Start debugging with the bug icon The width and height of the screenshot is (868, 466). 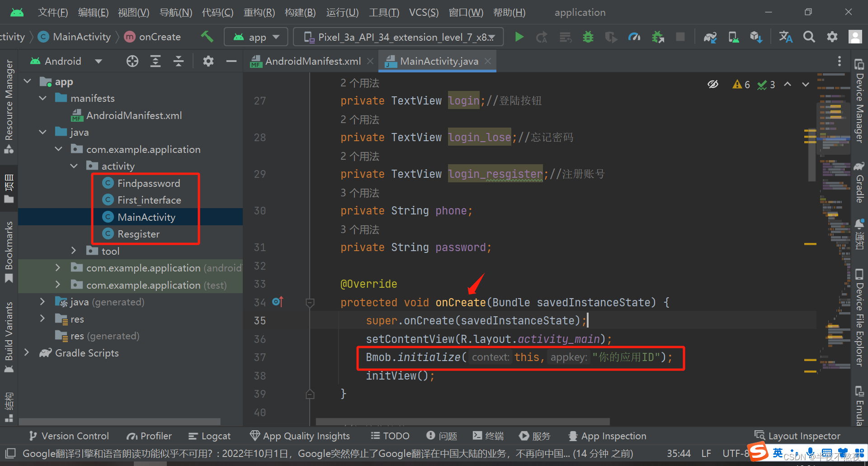pos(588,37)
